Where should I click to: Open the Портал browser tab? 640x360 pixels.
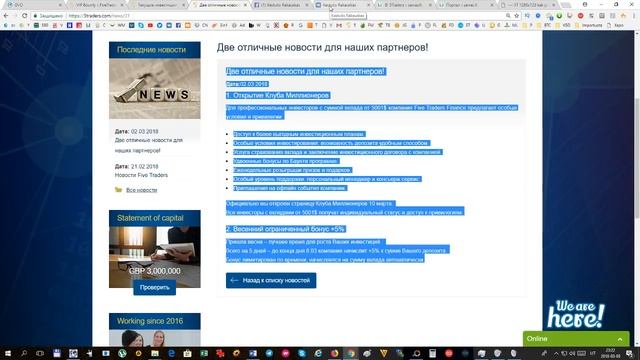[x=466, y=5]
